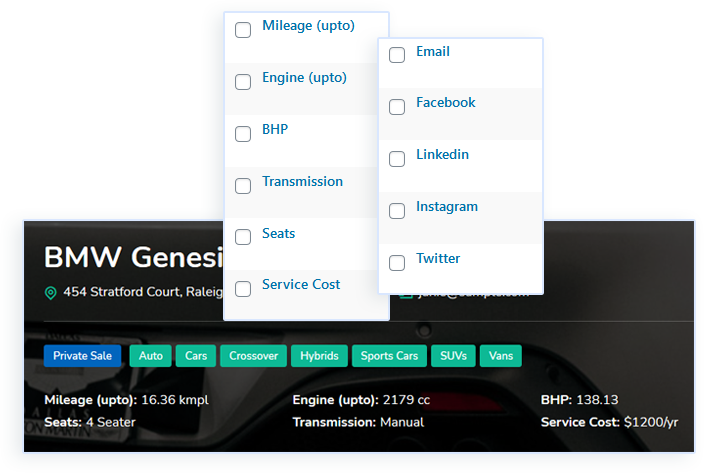Enable the Linkedin checkbox

(x=397, y=159)
